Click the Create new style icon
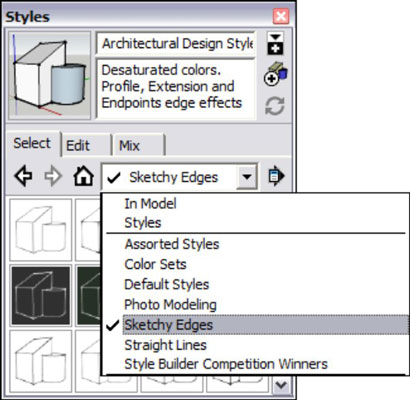Viewport: 410px width, 400px height. (x=275, y=74)
